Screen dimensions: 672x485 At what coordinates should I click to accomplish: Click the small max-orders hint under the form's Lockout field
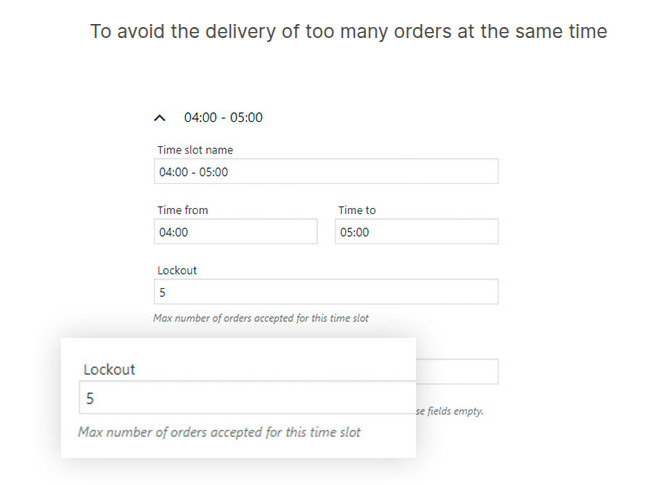[x=260, y=318]
